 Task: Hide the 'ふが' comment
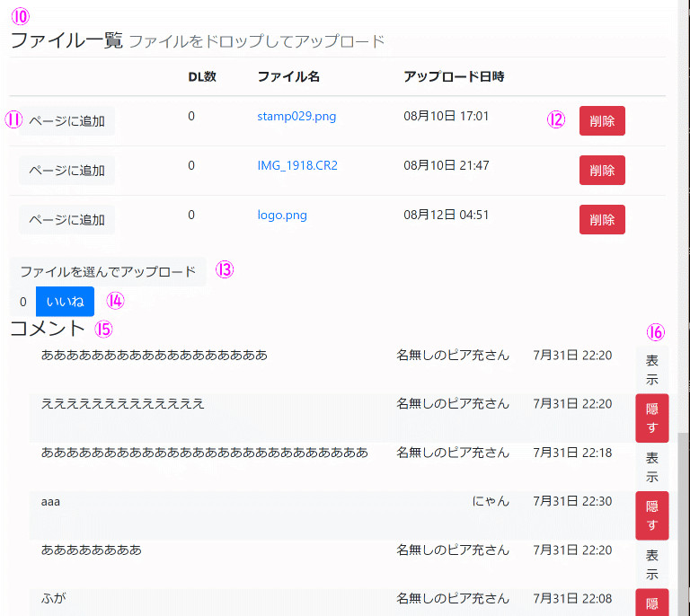pos(652,603)
